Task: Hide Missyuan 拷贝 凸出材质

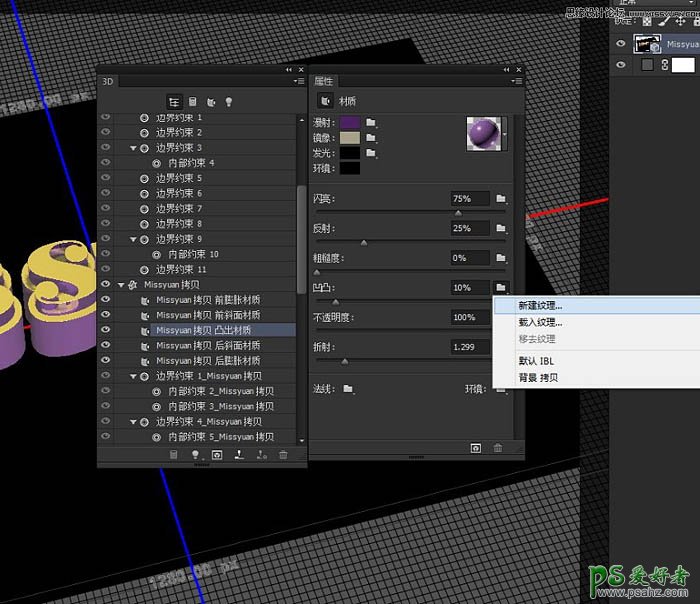Action: click(x=105, y=329)
